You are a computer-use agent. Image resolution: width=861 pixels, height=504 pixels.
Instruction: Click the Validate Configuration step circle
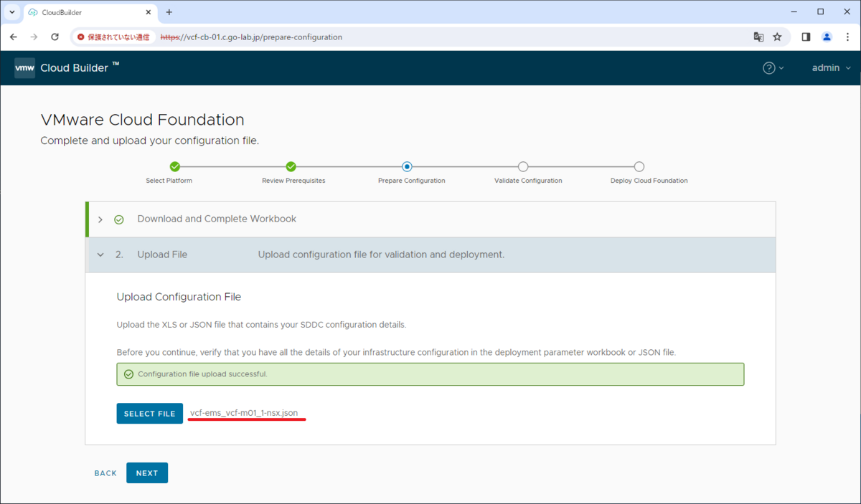click(523, 166)
